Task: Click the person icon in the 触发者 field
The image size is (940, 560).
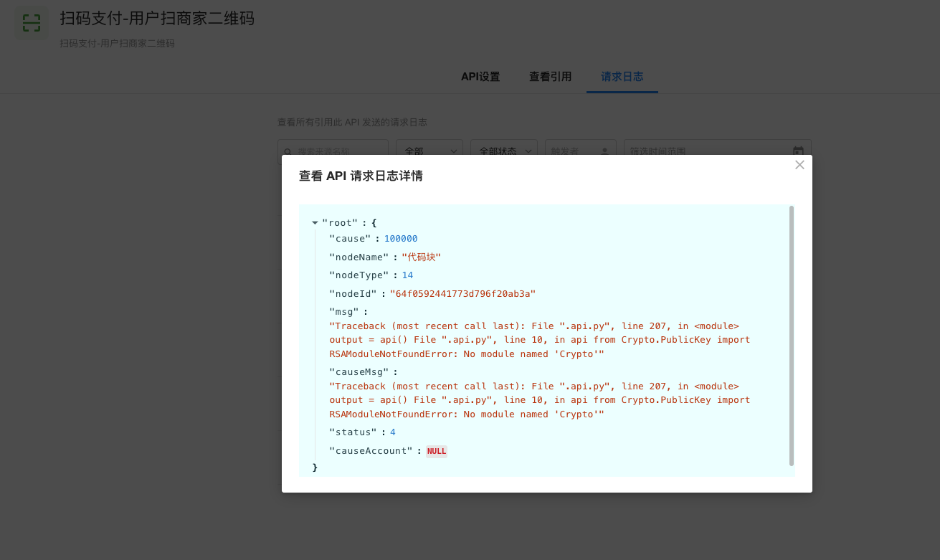Action: [604, 151]
